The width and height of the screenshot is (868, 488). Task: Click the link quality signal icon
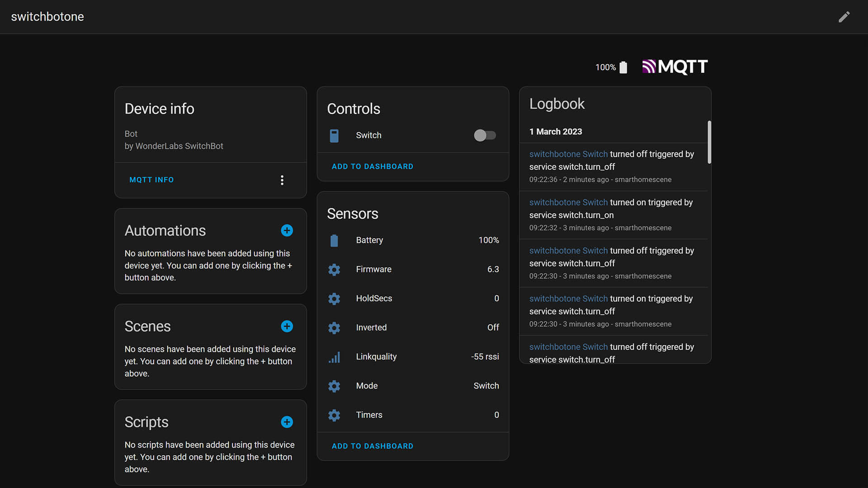click(335, 357)
